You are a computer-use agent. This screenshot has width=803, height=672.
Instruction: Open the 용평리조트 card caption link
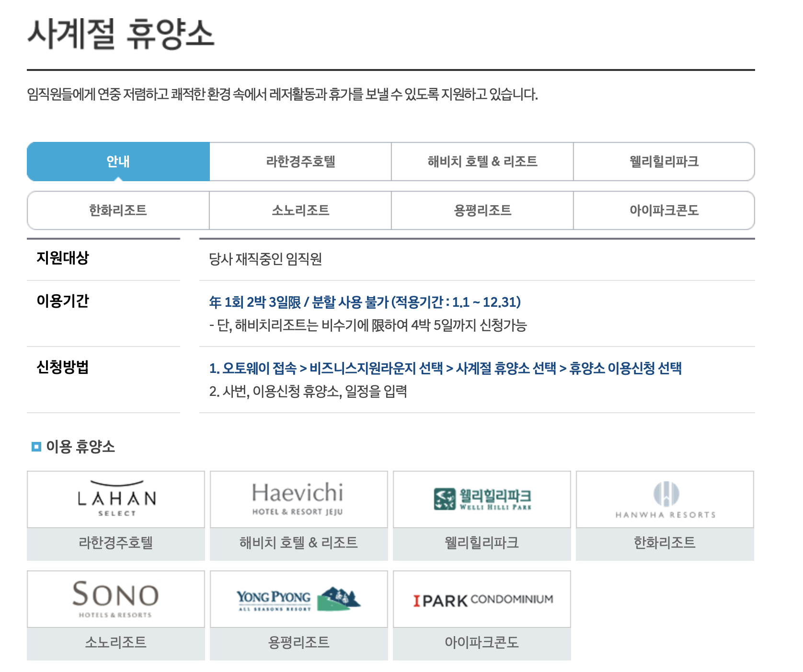(x=299, y=643)
